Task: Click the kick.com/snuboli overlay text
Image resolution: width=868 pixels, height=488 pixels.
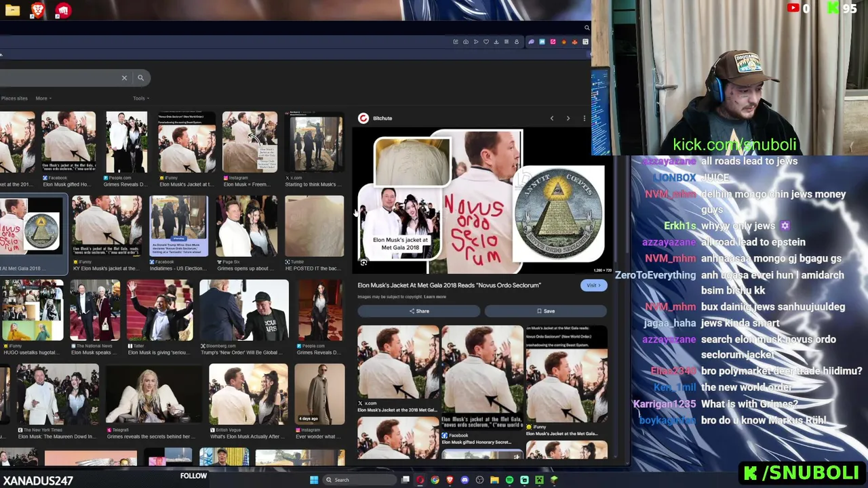Action: [x=734, y=145]
